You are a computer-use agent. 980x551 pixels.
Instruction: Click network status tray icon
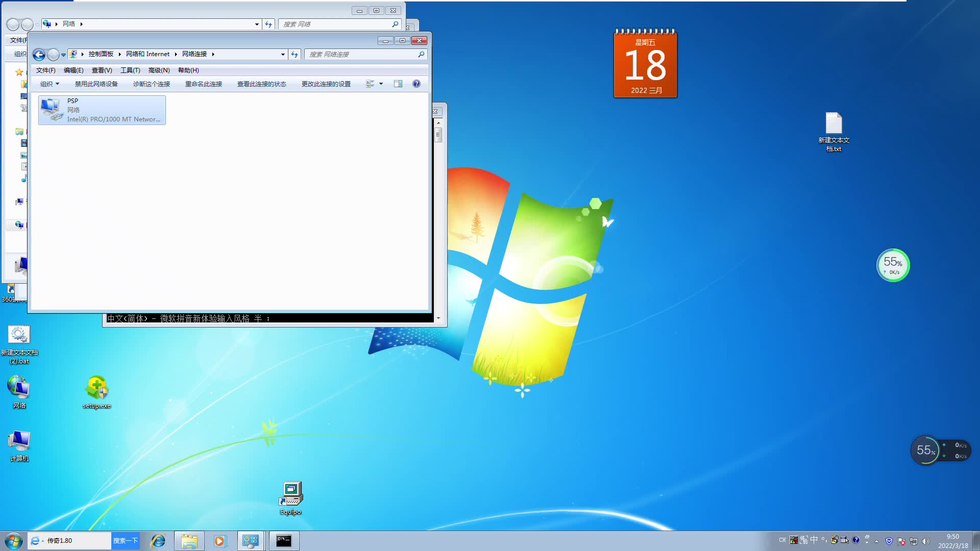coord(914,541)
